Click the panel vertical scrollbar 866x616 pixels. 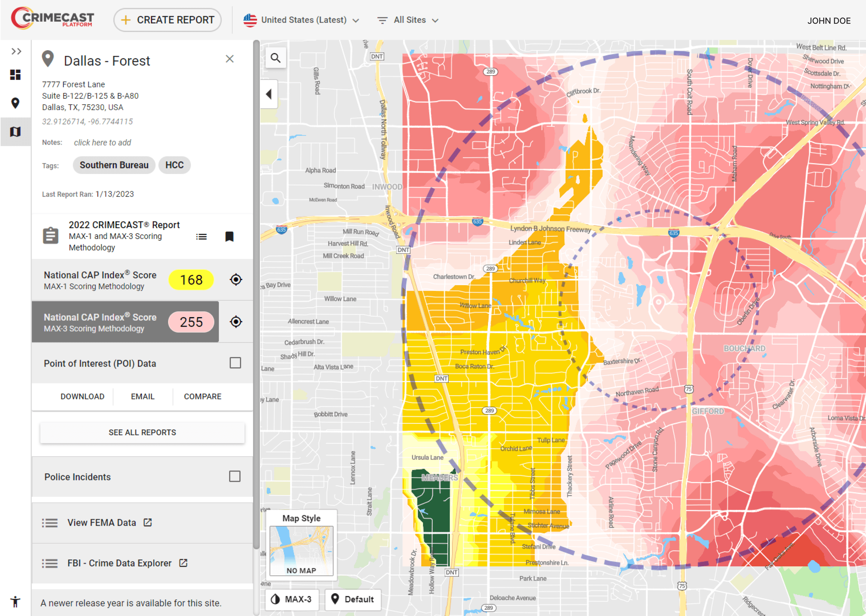pyautogui.click(x=256, y=295)
